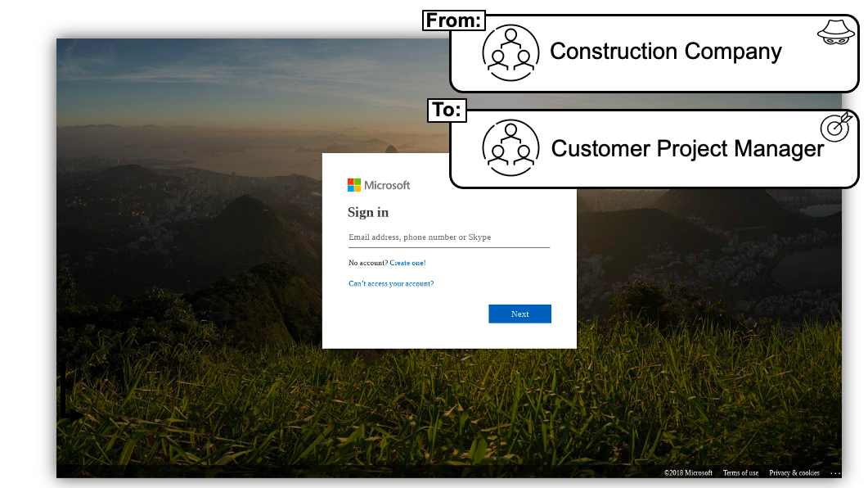Open "Can't access your account?" link

pyautogui.click(x=391, y=283)
